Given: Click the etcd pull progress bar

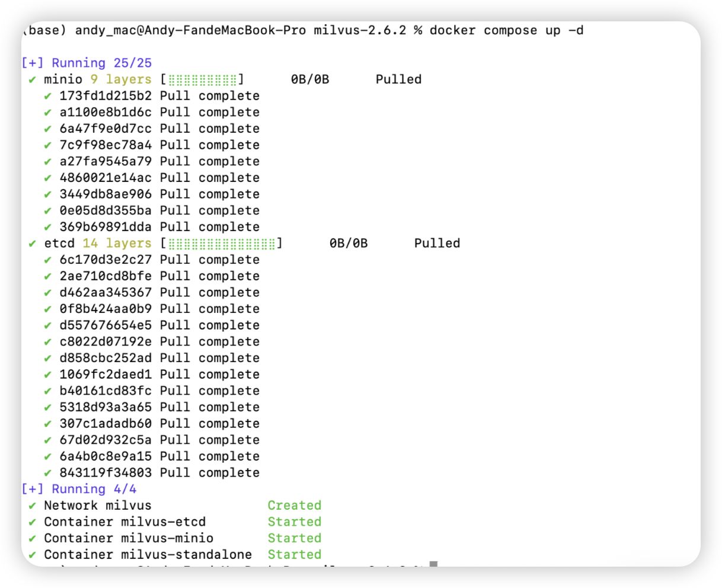Looking at the screenshot, I should (222, 244).
